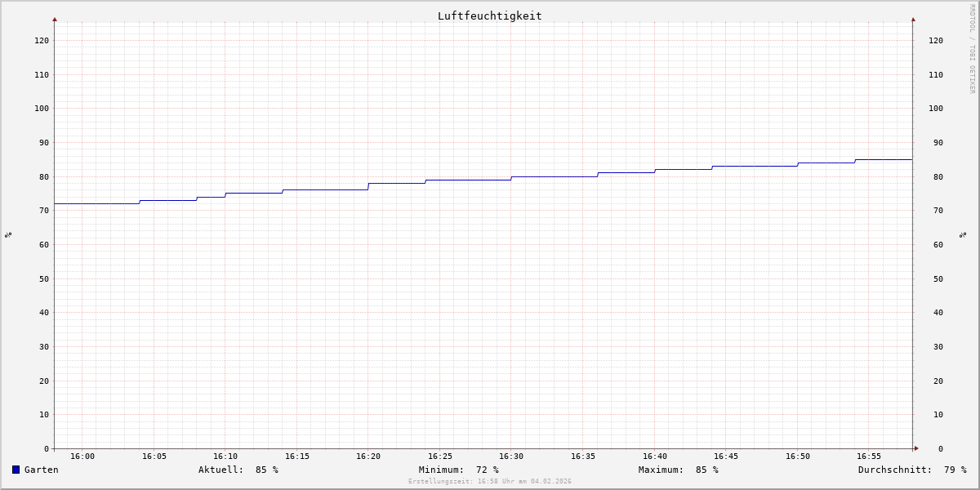Image resolution: width=980 pixels, height=490 pixels.
Task: Click the 16:25 x-axis time label
Action: pos(440,457)
